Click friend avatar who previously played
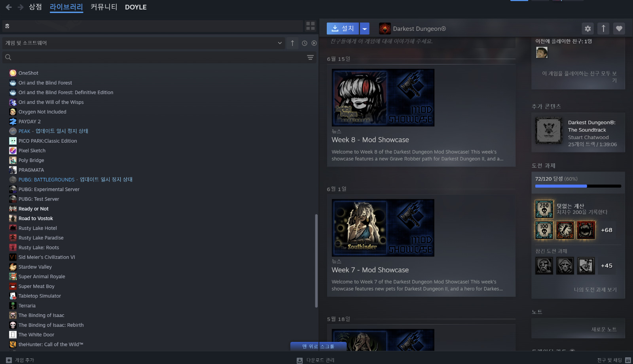This screenshot has height=364, width=633. coord(542,52)
